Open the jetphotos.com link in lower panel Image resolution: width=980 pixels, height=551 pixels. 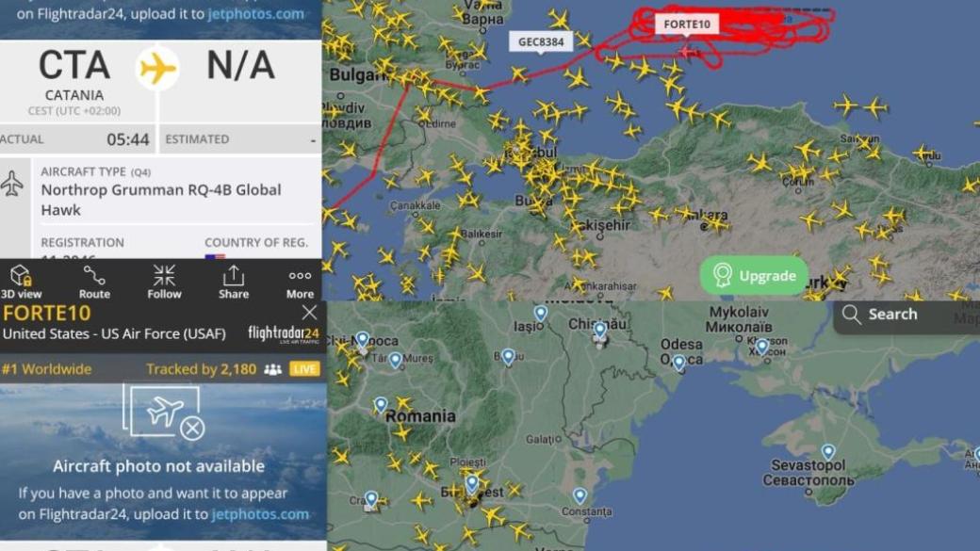pos(260,514)
